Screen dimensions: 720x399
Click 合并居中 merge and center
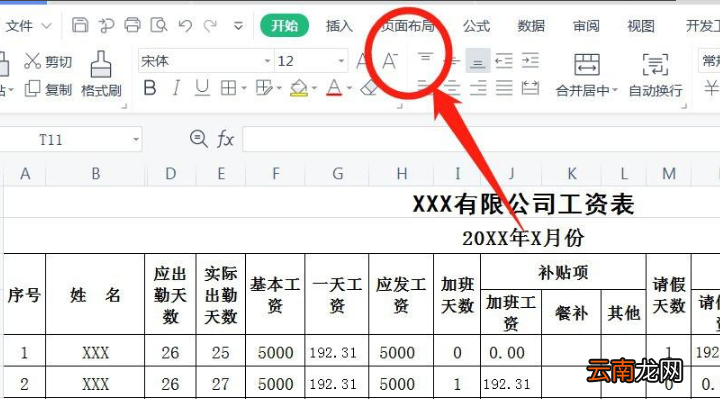tap(586, 74)
